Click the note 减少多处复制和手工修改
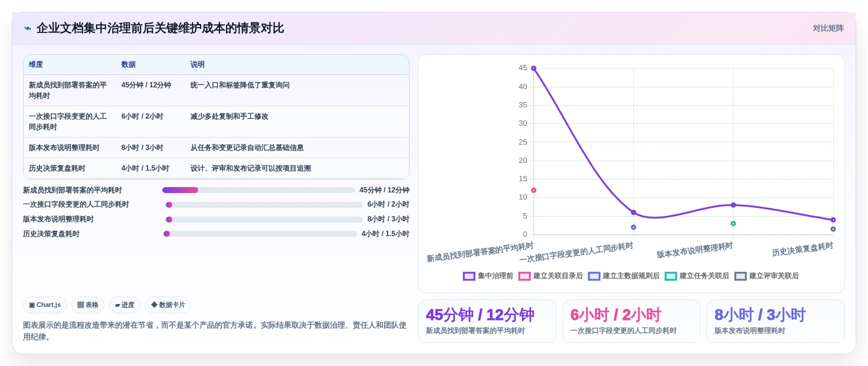Viewport: 868px width, 366px height. 230,116
